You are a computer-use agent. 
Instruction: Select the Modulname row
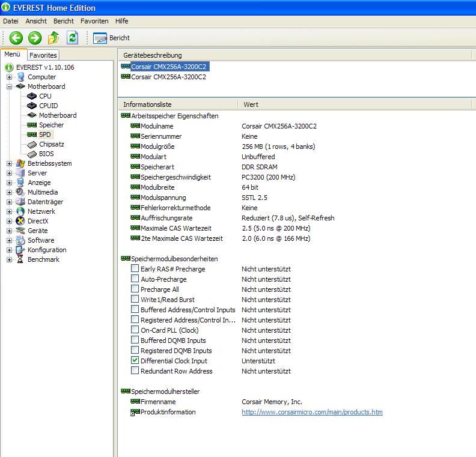tap(224, 126)
